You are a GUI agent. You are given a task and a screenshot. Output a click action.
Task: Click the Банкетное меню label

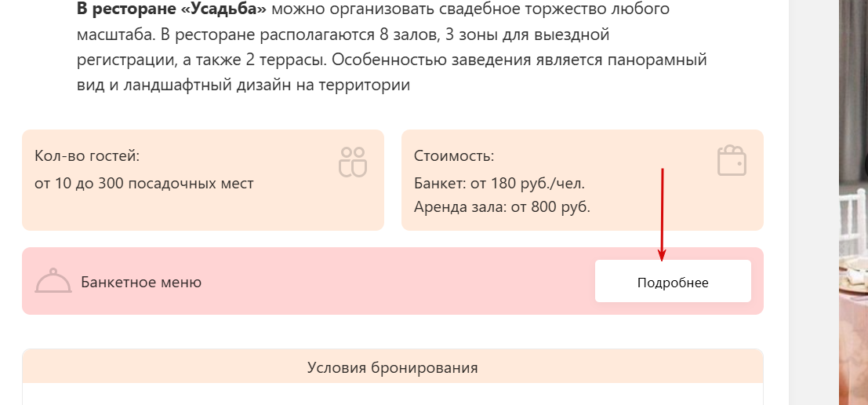[141, 283]
